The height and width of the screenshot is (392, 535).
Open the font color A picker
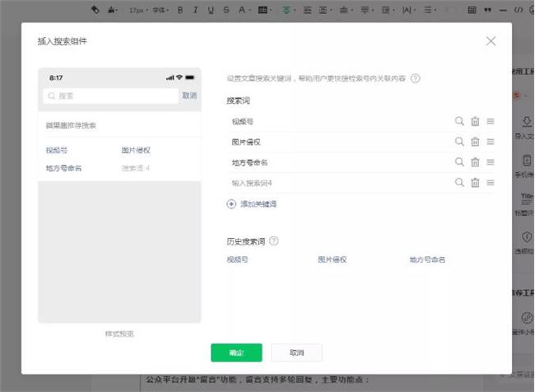(x=244, y=10)
